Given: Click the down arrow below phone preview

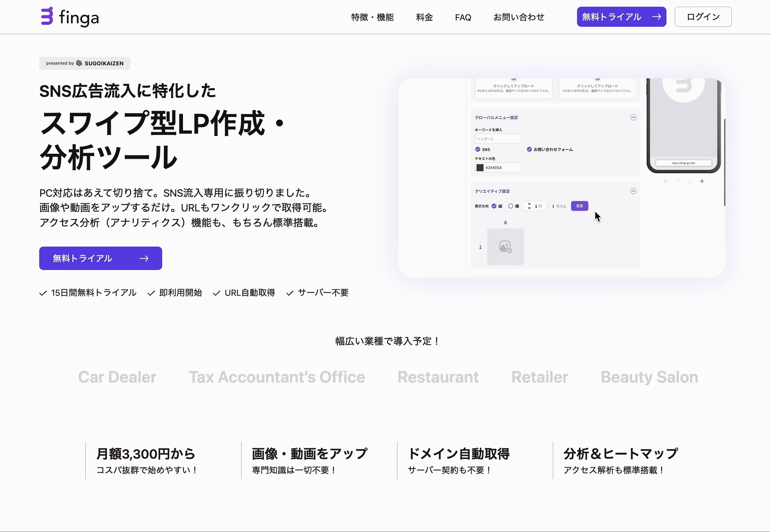Looking at the screenshot, I should point(690,181).
